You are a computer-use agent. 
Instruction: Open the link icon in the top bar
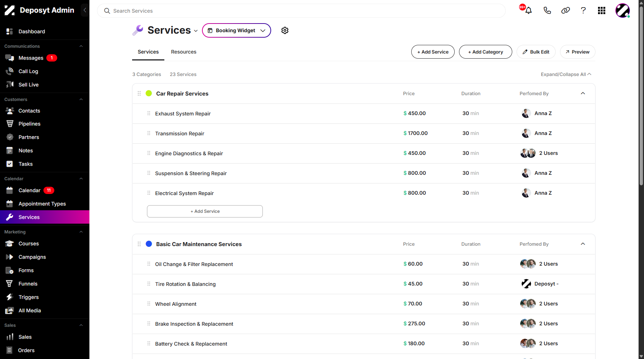click(x=565, y=10)
